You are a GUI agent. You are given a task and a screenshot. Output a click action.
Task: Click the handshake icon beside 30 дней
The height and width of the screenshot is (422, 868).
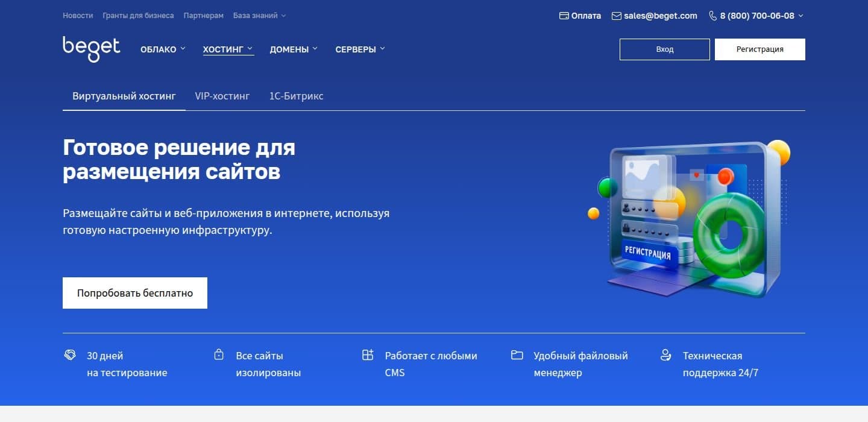[x=70, y=355]
